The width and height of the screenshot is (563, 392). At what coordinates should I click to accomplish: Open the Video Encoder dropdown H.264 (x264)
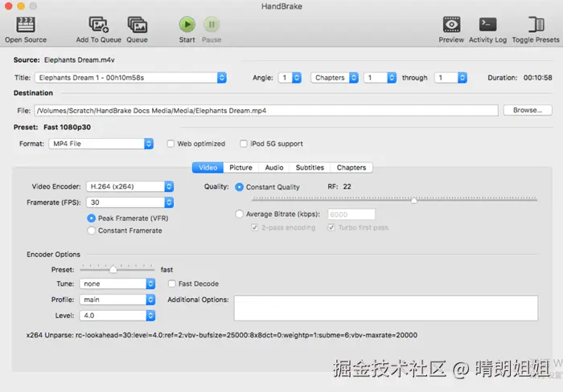tap(130, 186)
